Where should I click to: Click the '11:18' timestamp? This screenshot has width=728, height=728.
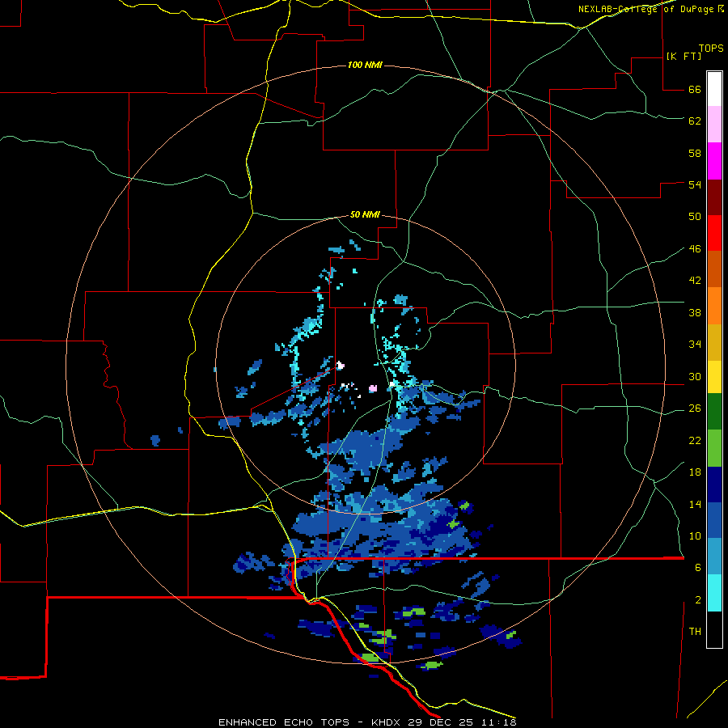[500, 722]
